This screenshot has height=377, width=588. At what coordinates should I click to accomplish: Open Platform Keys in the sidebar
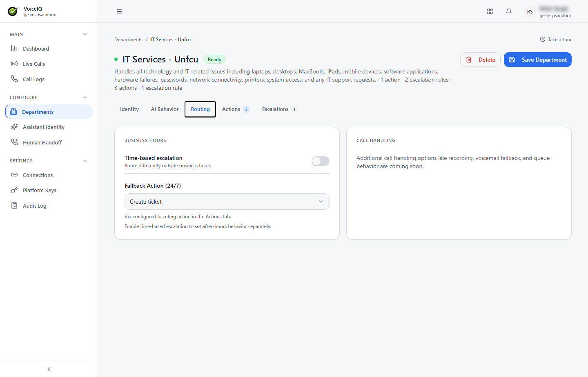[x=49, y=190]
